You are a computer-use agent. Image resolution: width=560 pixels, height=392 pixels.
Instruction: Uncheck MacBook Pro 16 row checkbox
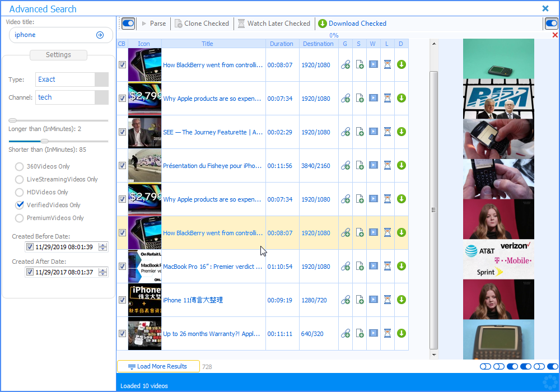pyautogui.click(x=122, y=266)
